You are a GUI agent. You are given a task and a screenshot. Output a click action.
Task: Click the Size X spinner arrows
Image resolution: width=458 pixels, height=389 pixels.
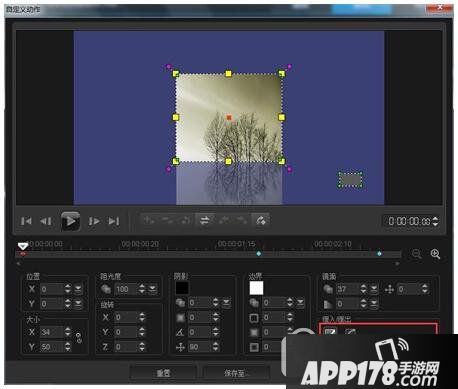[x=68, y=332]
